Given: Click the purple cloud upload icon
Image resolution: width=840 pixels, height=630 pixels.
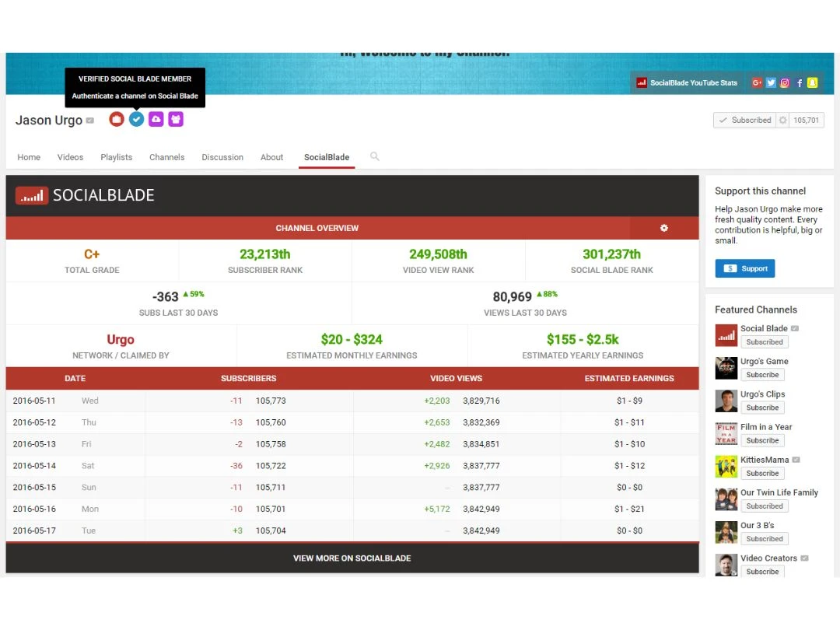Looking at the screenshot, I should point(156,118).
